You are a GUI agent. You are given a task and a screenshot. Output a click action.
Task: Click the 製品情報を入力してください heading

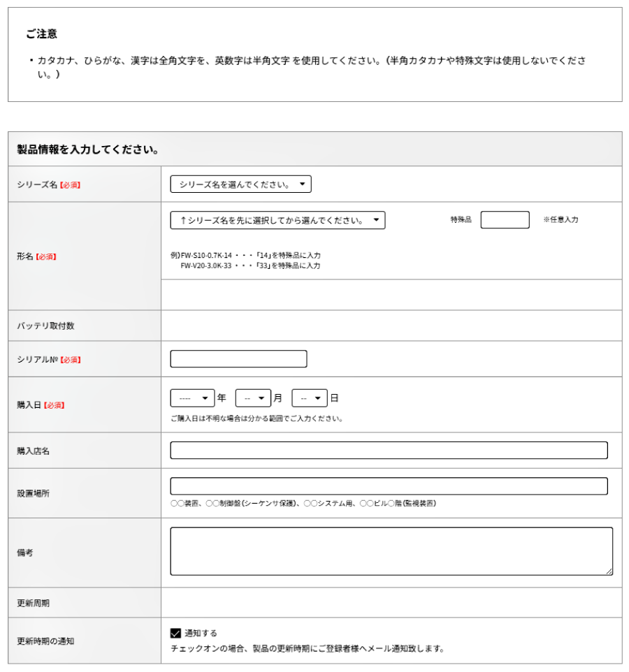click(88, 149)
